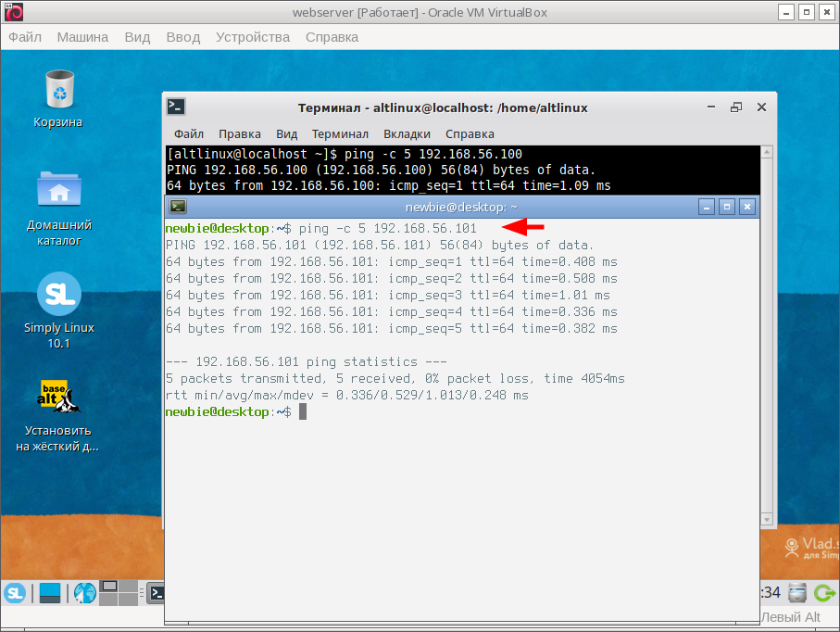Click the show desktop icon in taskbar
This screenshot has height=632, width=840.
[x=50, y=593]
